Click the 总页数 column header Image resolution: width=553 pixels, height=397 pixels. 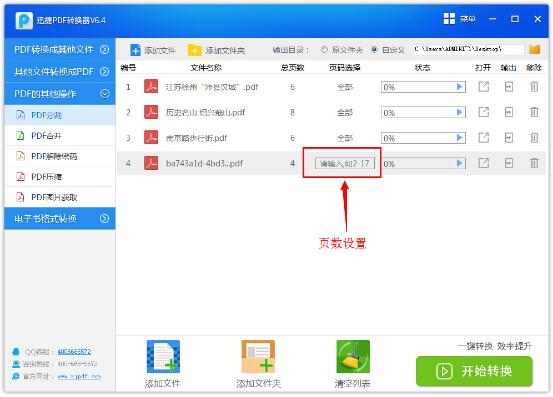click(292, 68)
